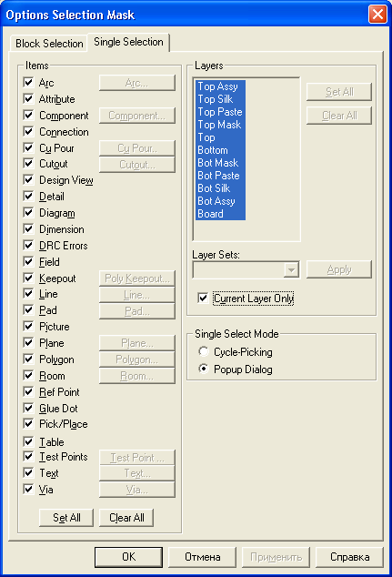392x577 pixels.
Task: Uncheck Current Layer Only
Action: 203,298
